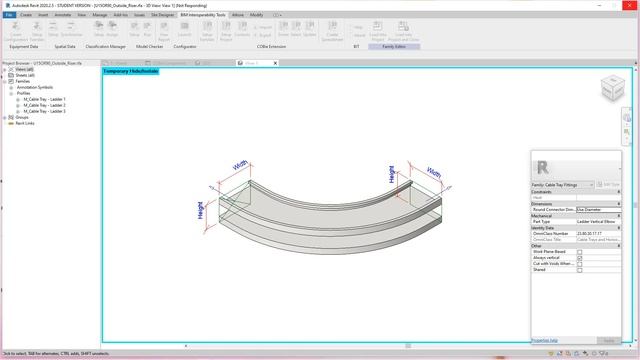Click the Round Connector Dimension value field

tap(598, 210)
